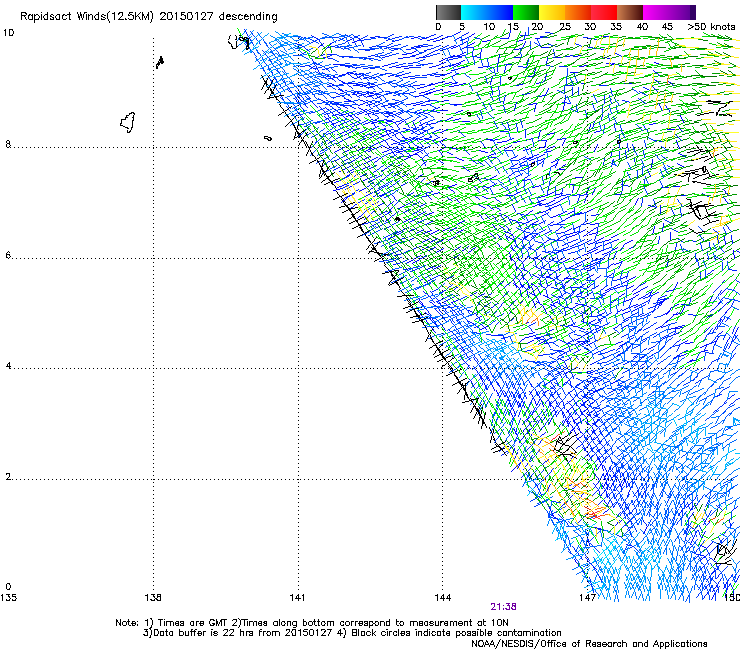Click the date "20150127" in the title
Viewport: 740px width, 650px height.
point(186,16)
